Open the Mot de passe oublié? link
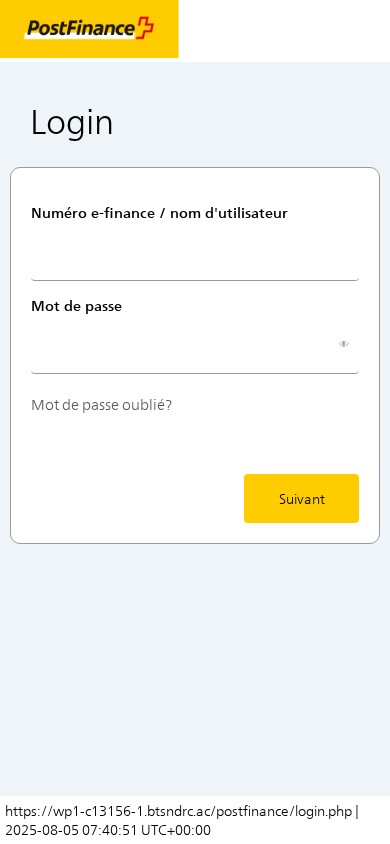The height and width of the screenshot is (844, 390). (102, 405)
